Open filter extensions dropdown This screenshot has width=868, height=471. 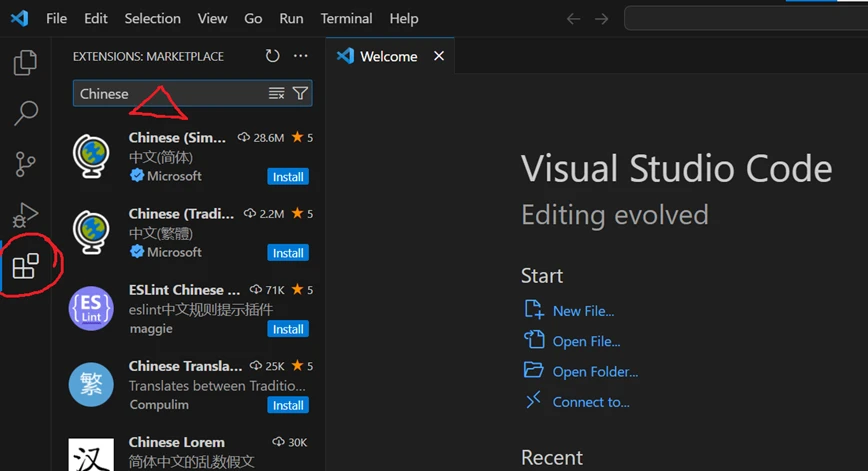(x=300, y=93)
